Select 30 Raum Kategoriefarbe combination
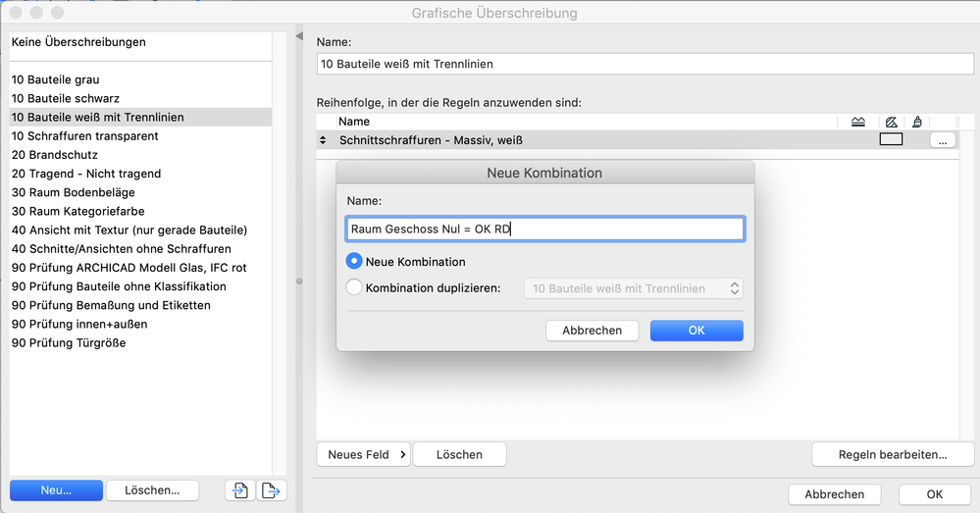This screenshot has width=980, height=513. pos(77,211)
